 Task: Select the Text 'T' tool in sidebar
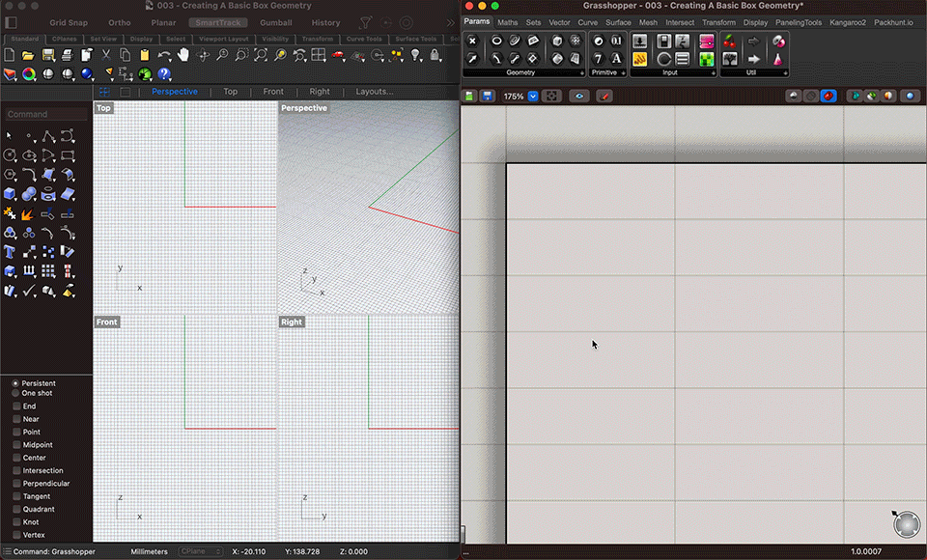click(x=10, y=251)
